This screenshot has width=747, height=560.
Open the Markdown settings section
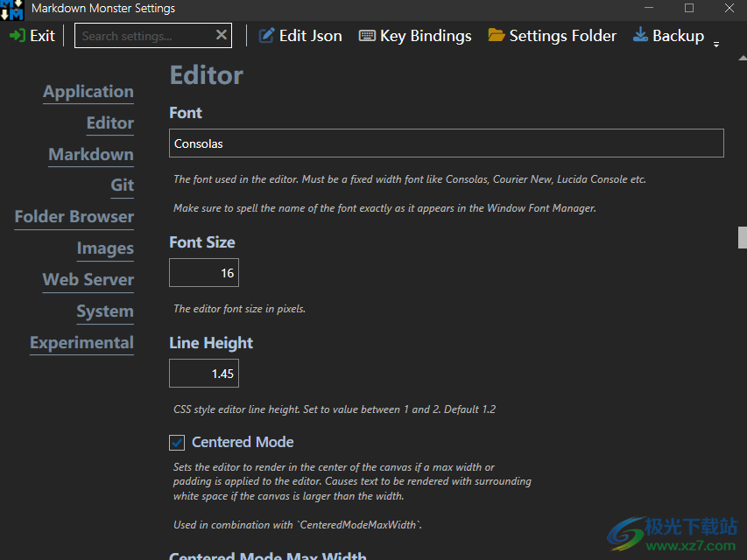tap(91, 154)
